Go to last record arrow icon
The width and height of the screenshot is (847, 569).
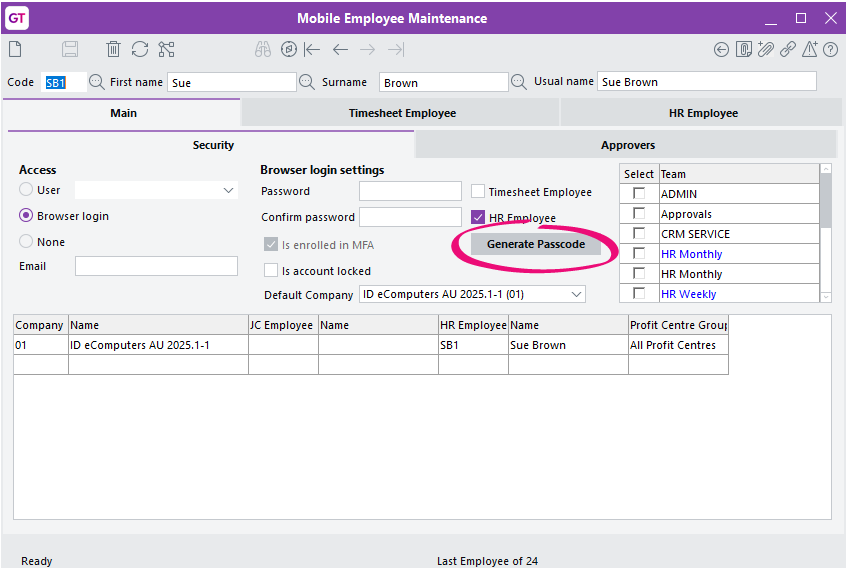pyautogui.click(x=396, y=50)
